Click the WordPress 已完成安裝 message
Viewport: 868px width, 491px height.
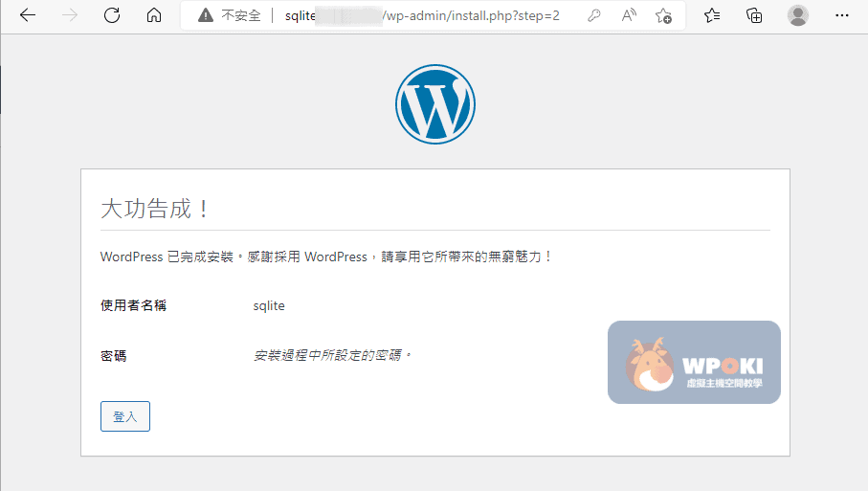click(x=326, y=257)
